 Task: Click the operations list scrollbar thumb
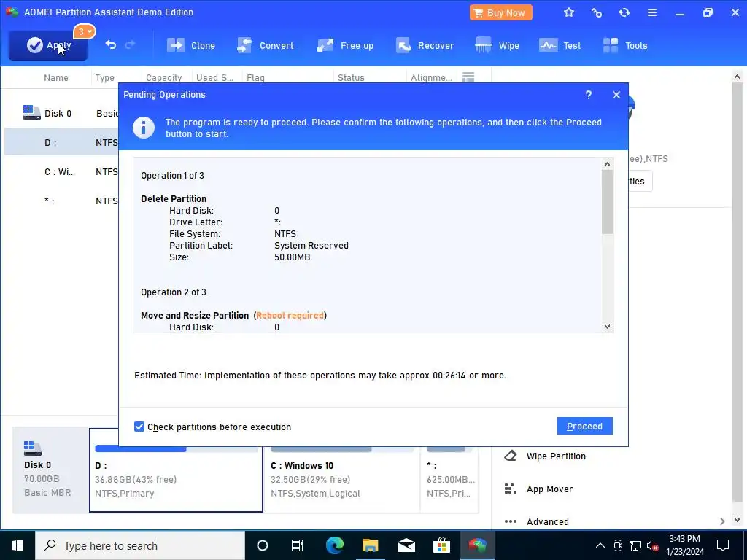pos(607,202)
